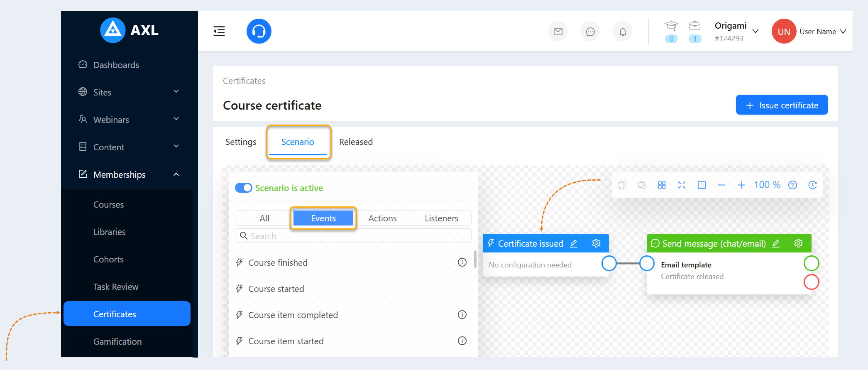
Task: Click Send message node input connector
Action: point(647,263)
